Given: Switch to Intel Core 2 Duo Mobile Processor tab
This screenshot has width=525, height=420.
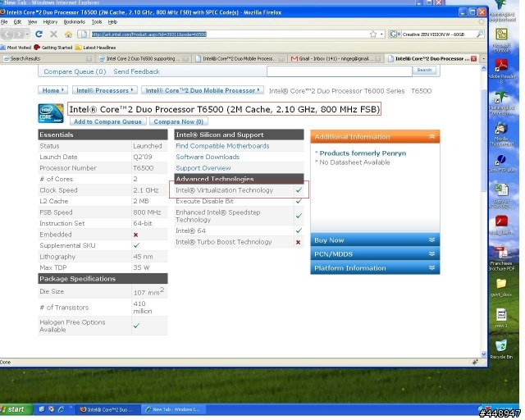Looking at the screenshot, I should click(240, 58).
